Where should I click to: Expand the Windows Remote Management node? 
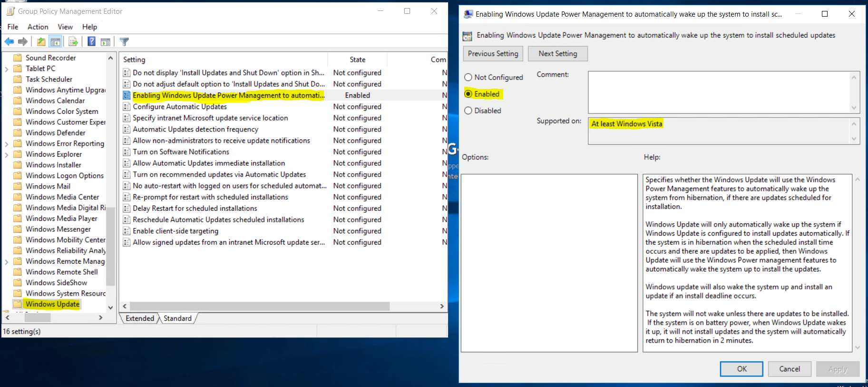(7, 262)
